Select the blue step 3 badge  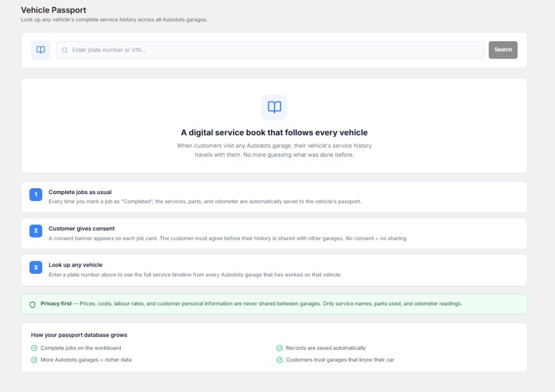[x=36, y=267]
